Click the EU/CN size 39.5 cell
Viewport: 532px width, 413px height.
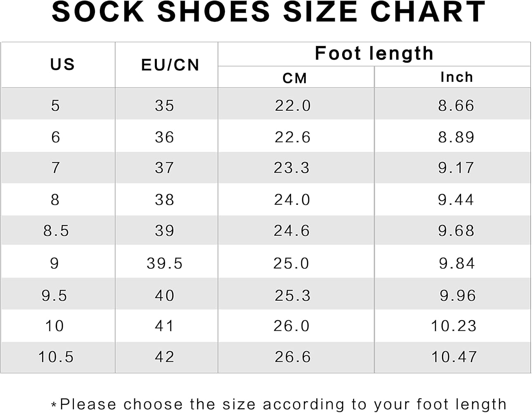pos(164,263)
